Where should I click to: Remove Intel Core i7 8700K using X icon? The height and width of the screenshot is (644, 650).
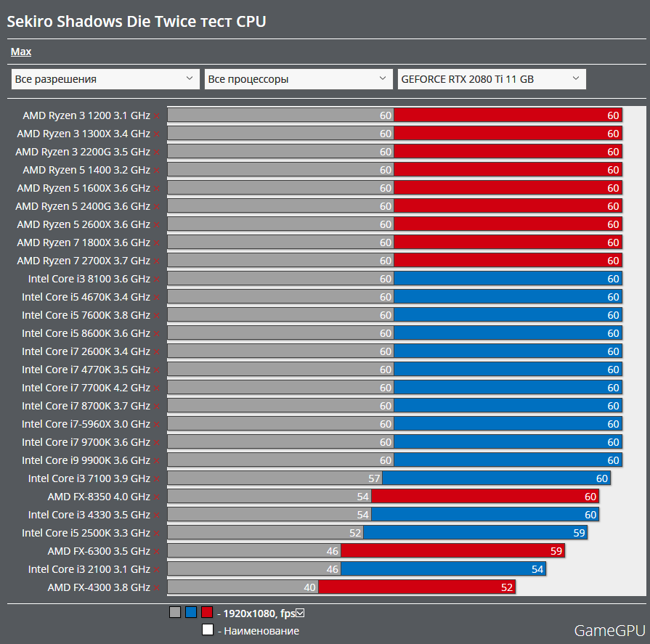click(156, 406)
